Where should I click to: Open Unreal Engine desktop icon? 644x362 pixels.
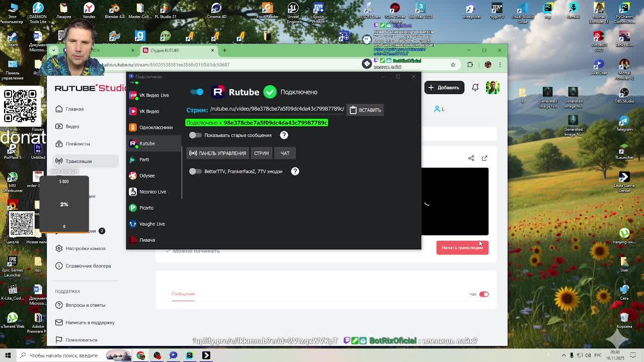point(293,13)
